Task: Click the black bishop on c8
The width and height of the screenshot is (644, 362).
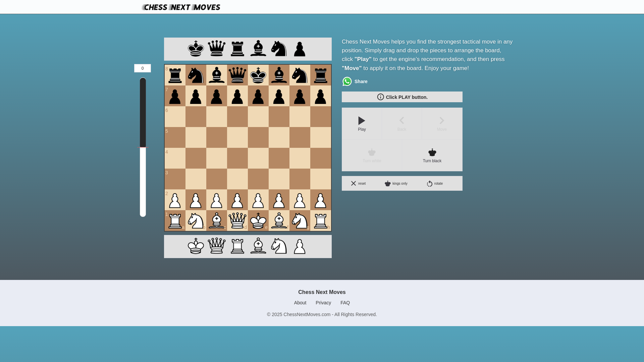Action: pos(217,75)
